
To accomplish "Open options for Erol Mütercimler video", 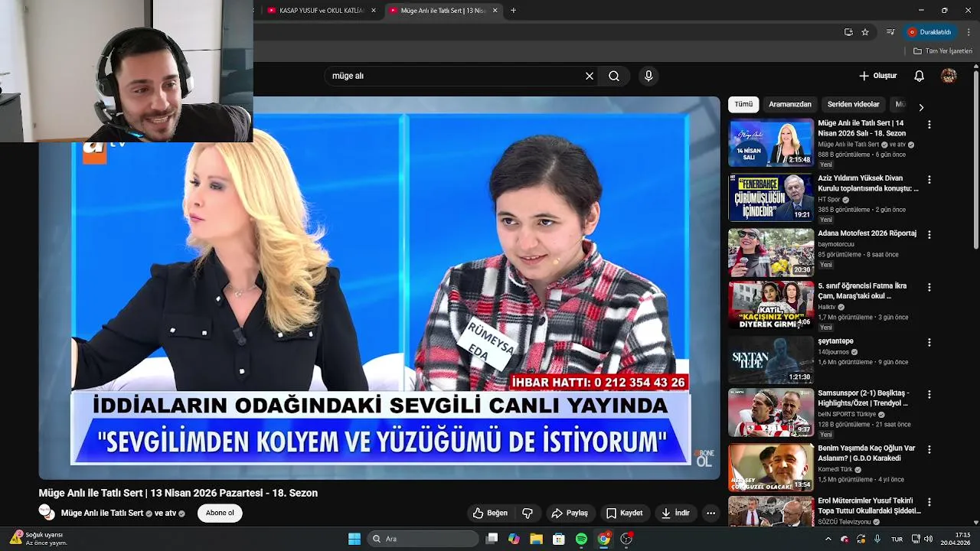I will [929, 502].
